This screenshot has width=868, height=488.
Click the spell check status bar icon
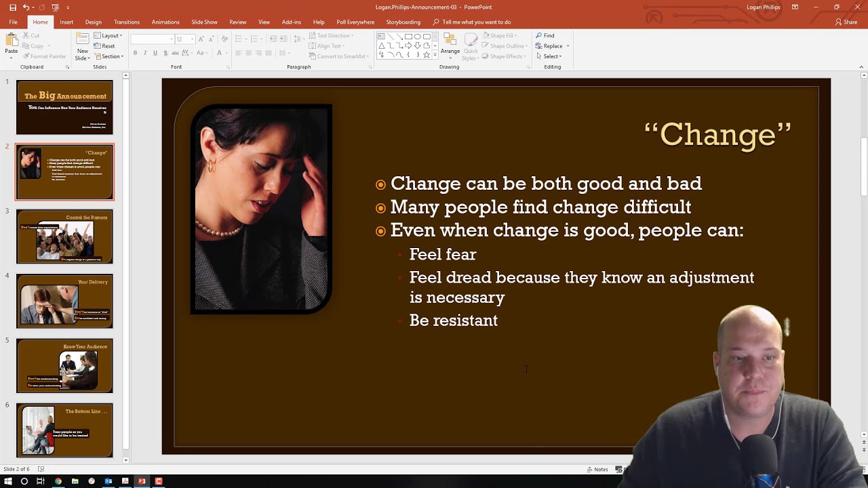click(41, 469)
